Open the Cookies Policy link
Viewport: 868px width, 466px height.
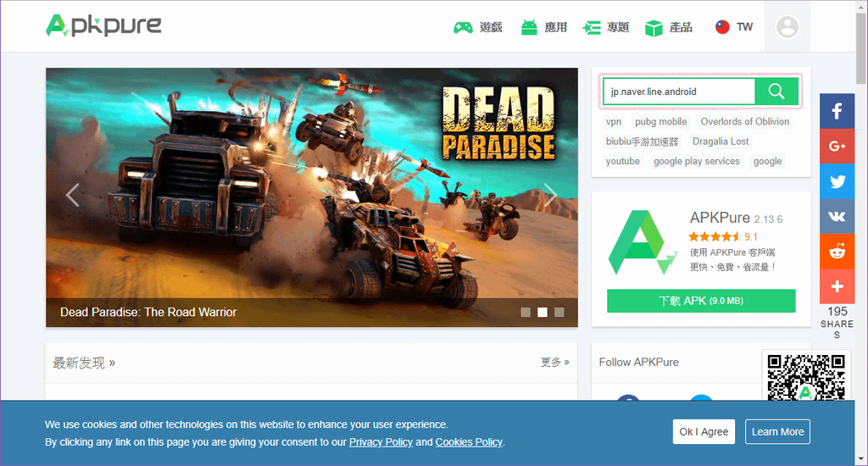point(469,442)
